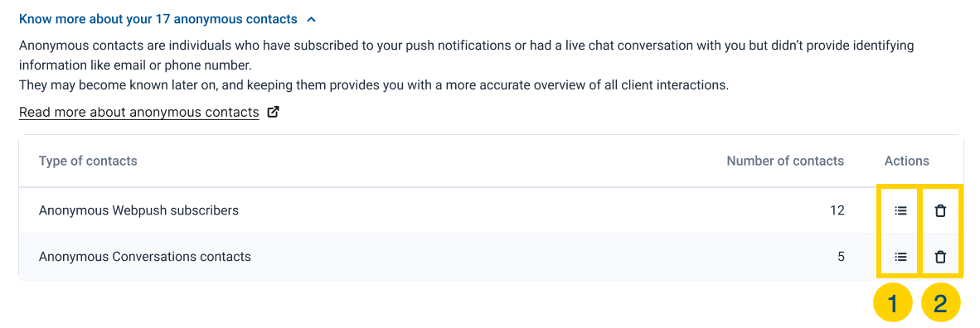
Task: View list of Anonymous Webpush subscribers
Action: (900, 211)
